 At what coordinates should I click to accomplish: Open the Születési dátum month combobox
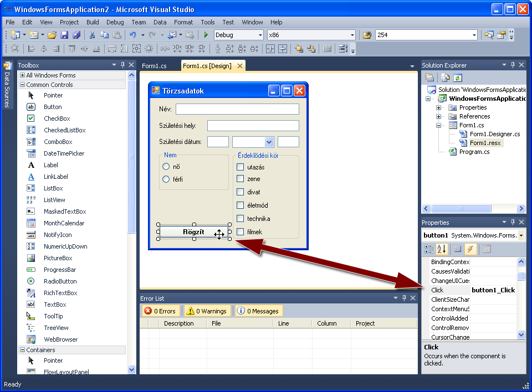coord(269,142)
